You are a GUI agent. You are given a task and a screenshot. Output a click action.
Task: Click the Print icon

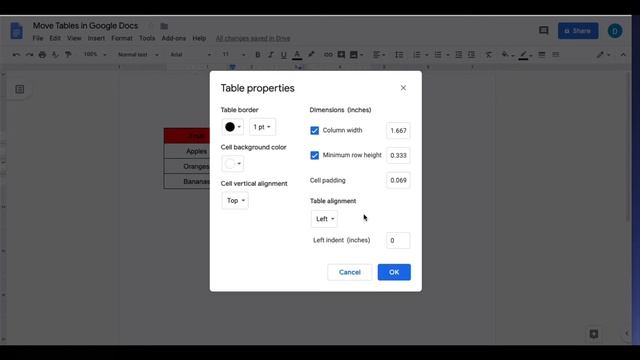pyautogui.click(x=42, y=54)
